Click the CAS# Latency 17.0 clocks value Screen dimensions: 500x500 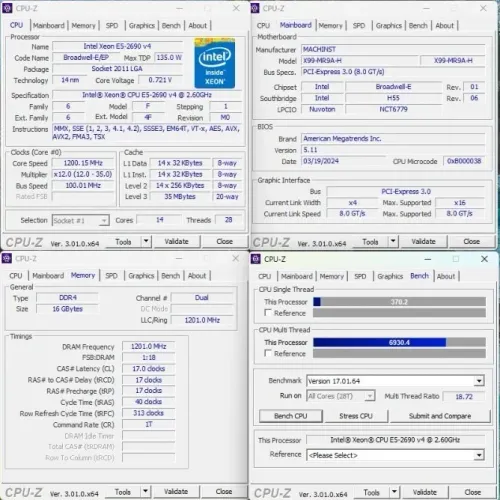point(149,369)
